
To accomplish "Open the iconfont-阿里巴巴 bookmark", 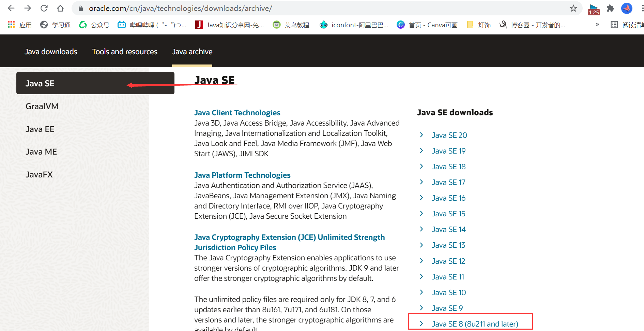I will pyautogui.click(x=354, y=25).
